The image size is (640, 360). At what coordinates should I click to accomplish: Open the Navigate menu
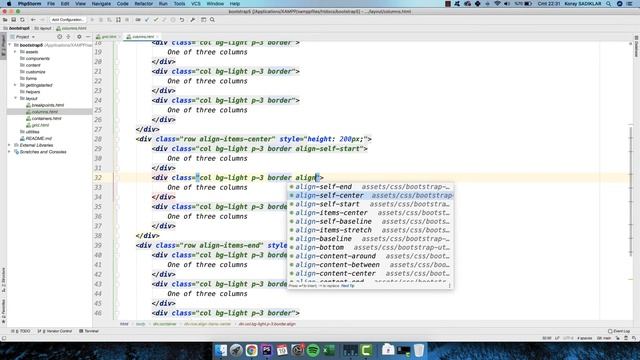point(101,4)
